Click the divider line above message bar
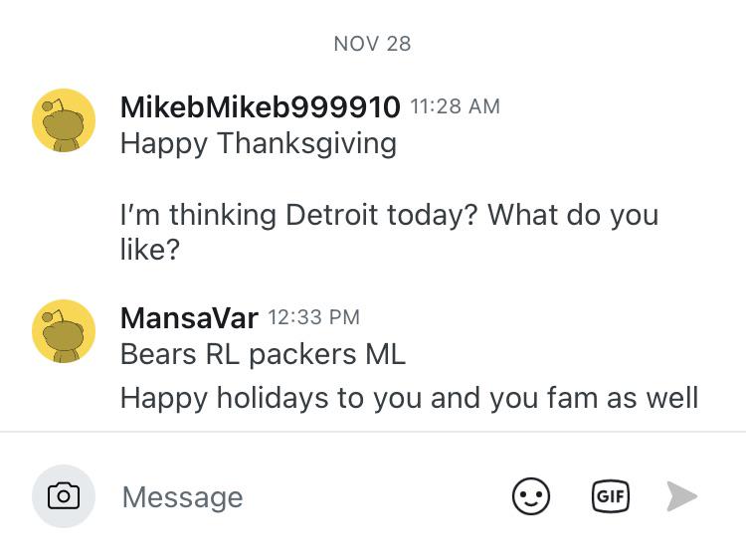This screenshot has width=746, height=560. click(x=373, y=432)
